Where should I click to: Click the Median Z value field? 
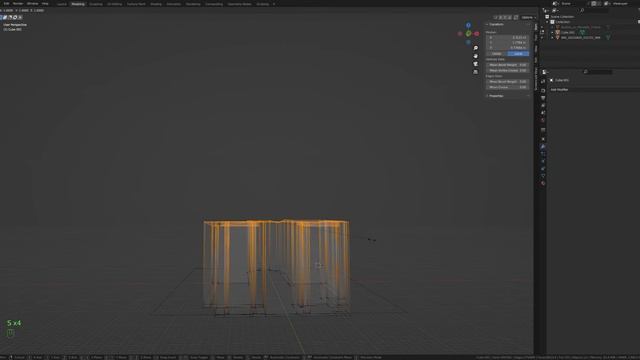pyautogui.click(x=507, y=48)
